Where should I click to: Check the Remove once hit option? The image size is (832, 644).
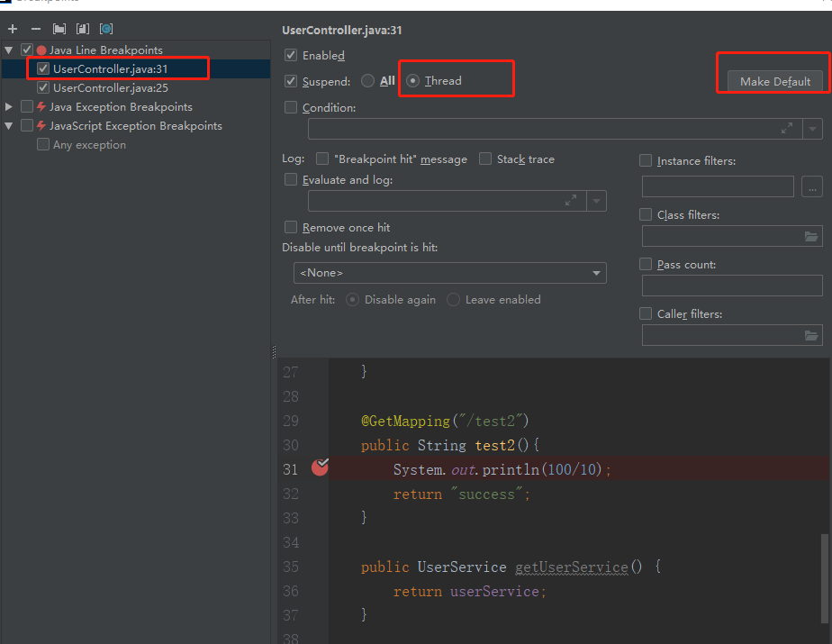291,228
